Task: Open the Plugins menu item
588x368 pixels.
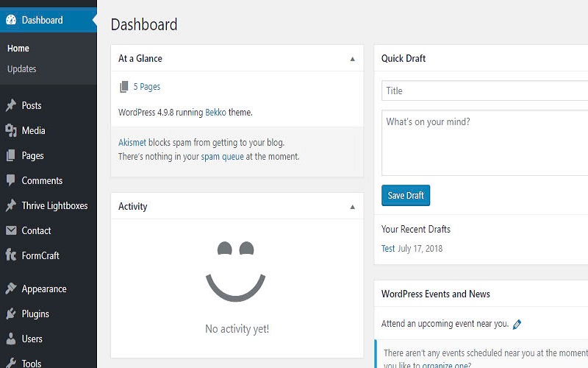Action: tap(35, 314)
